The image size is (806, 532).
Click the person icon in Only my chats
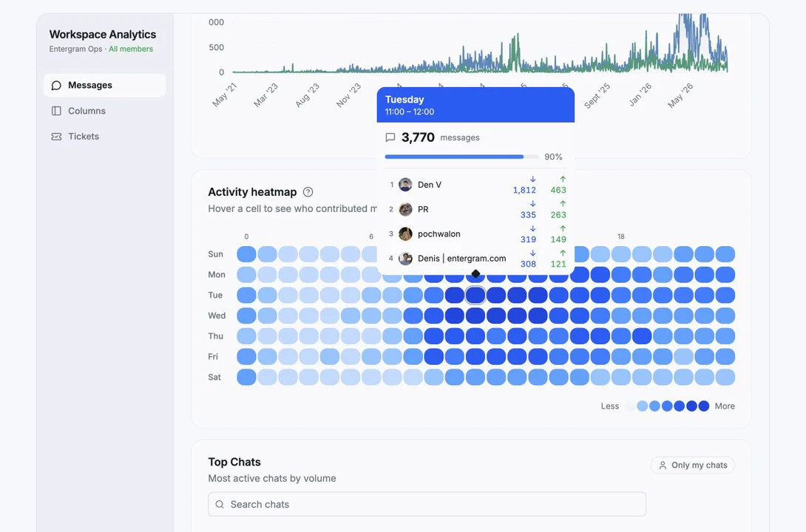(663, 465)
